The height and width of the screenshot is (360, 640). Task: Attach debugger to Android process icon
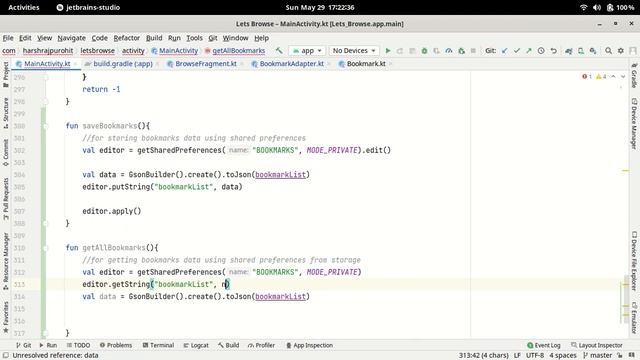[461, 51]
